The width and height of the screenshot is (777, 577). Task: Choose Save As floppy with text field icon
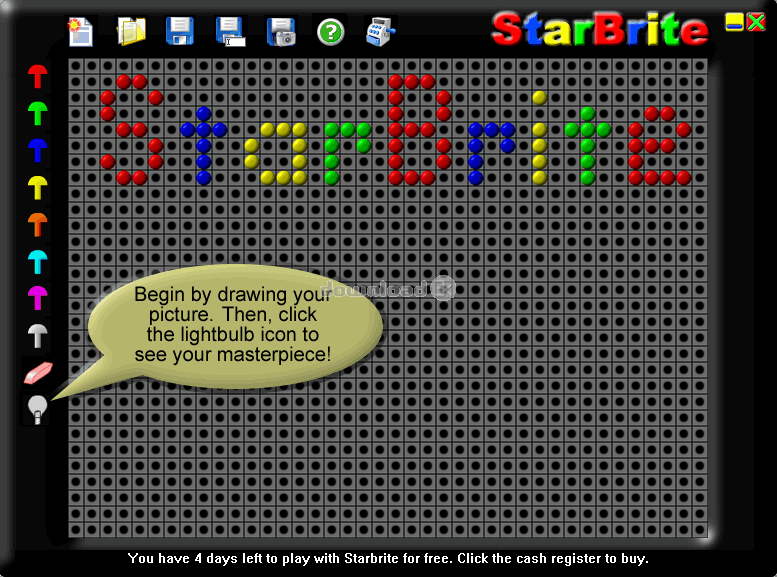[230, 32]
